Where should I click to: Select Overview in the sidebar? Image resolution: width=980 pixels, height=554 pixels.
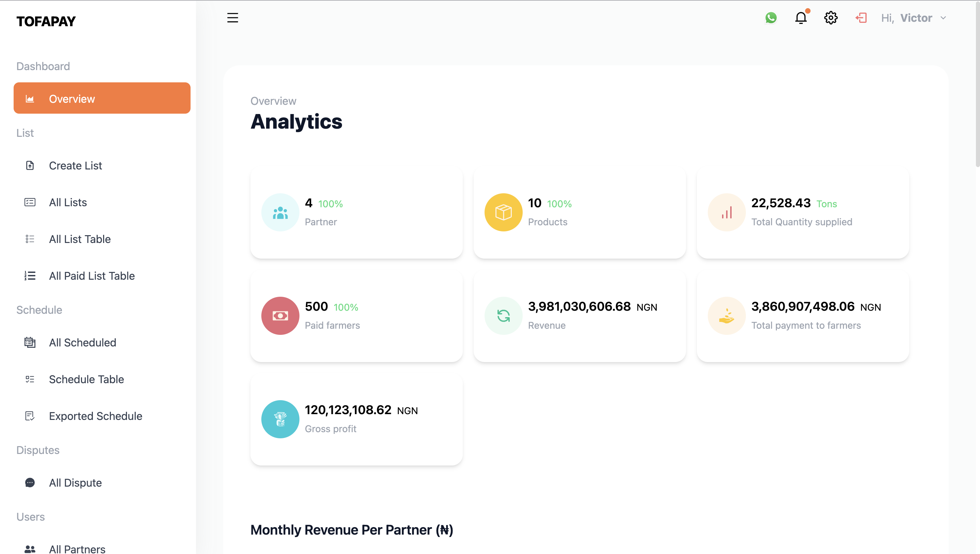click(102, 99)
